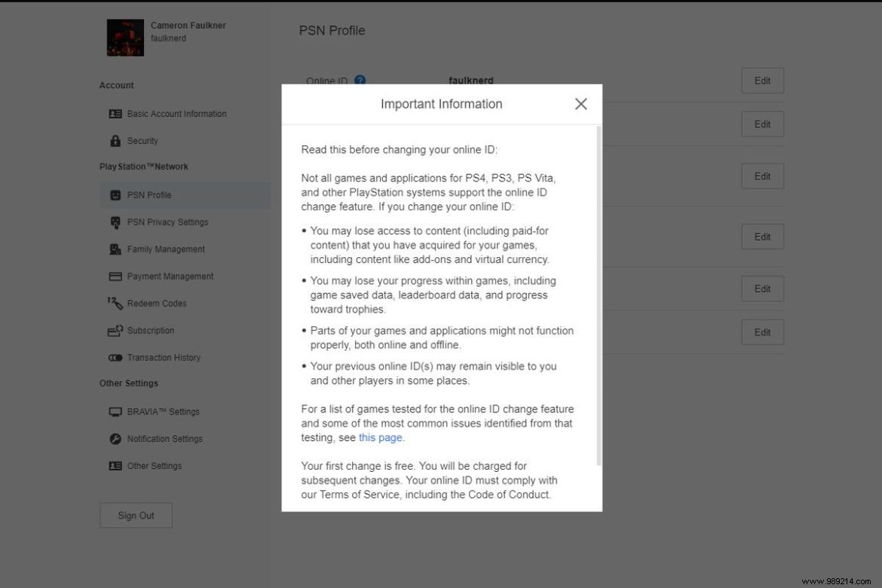Click the Online ID help question mark
This screenshot has width=882, height=588.
(x=360, y=80)
